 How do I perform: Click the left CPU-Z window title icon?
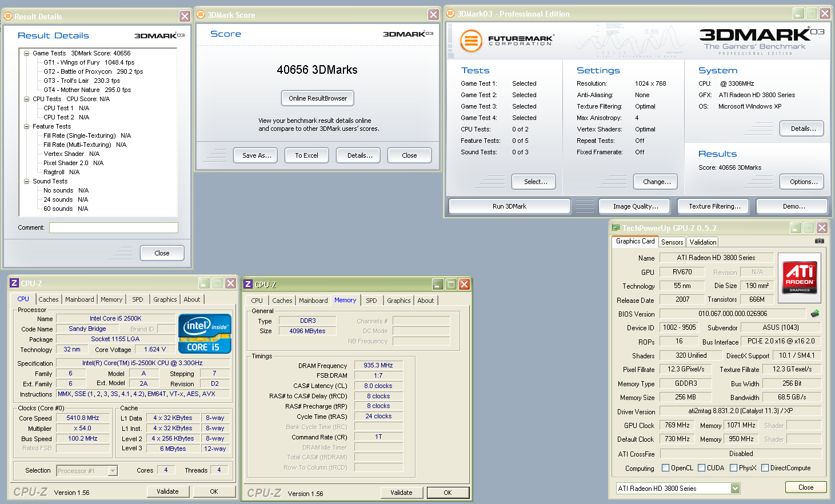click(14, 283)
